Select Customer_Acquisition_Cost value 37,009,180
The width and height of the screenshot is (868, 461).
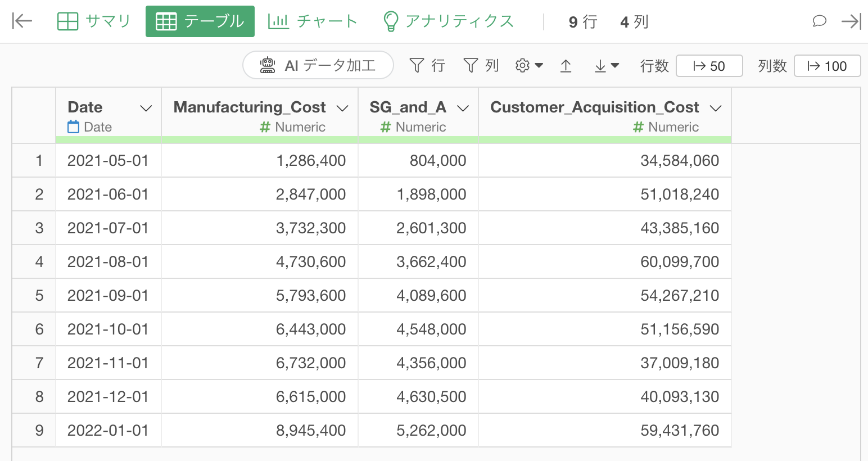click(x=605, y=363)
